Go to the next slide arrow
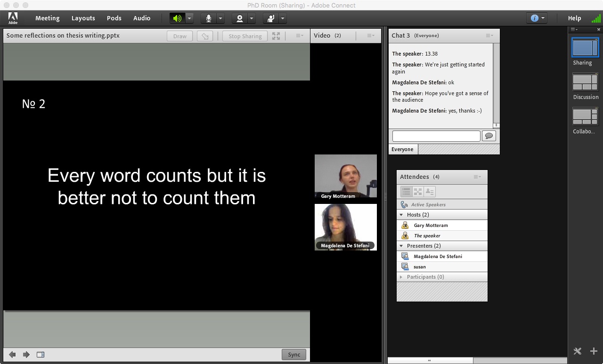Image resolution: width=603 pixels, height=364 pixels. [x=26, y=355]
